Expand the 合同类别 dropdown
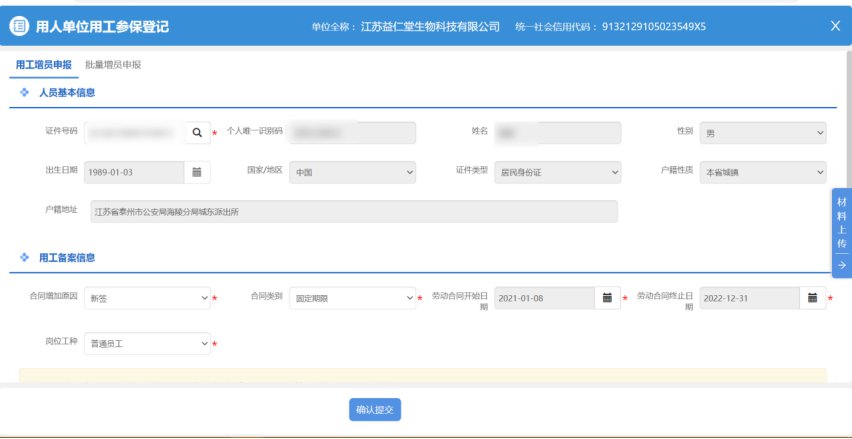Screen dimensions: 852x439 point(352,298)
